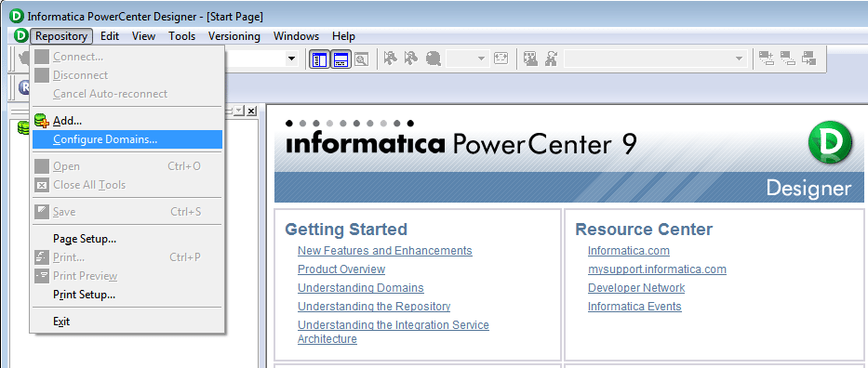Click the informatica PowerCenter 9 banner title

coord(461,145)
